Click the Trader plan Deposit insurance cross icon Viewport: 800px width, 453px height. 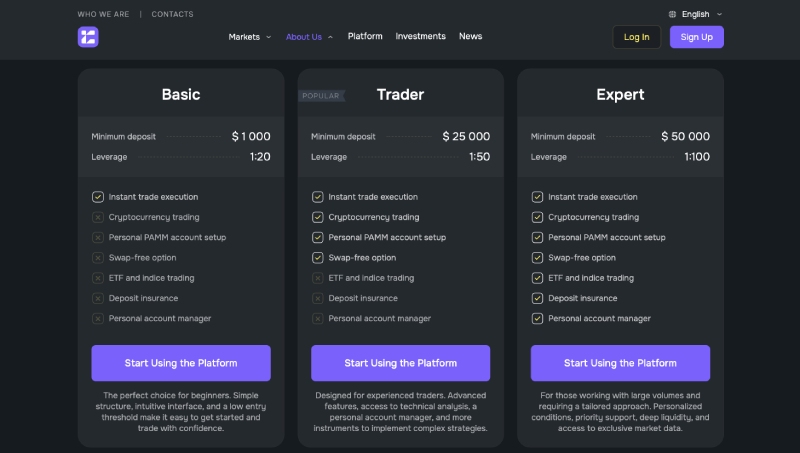[318, 298]
